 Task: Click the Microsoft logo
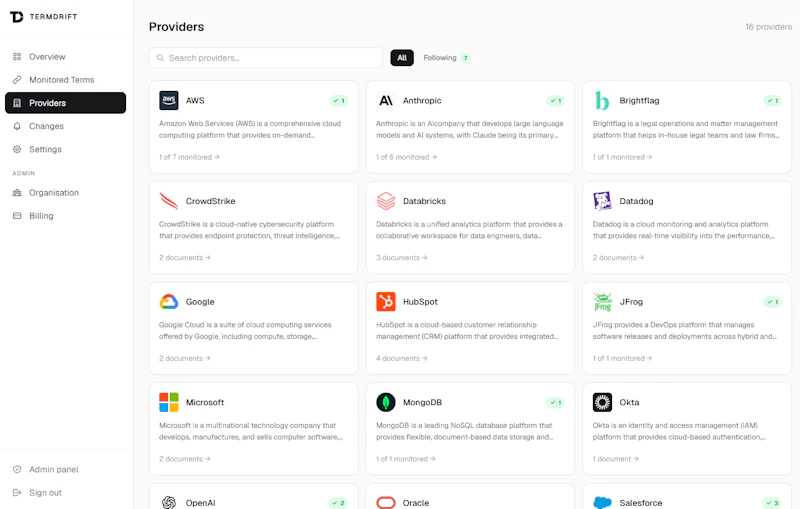click(169, 402)
